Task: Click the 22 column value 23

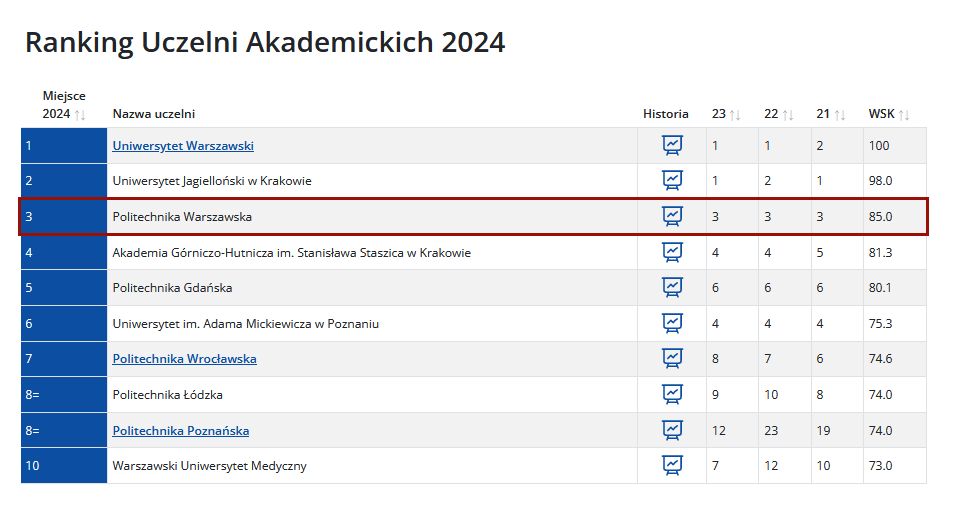Action: point(771,431)
